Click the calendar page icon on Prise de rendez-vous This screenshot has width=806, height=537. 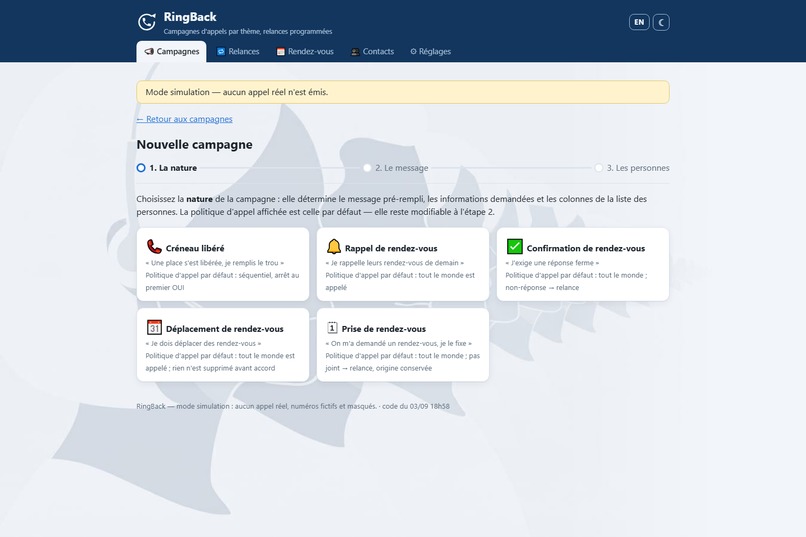pos(332,327)
